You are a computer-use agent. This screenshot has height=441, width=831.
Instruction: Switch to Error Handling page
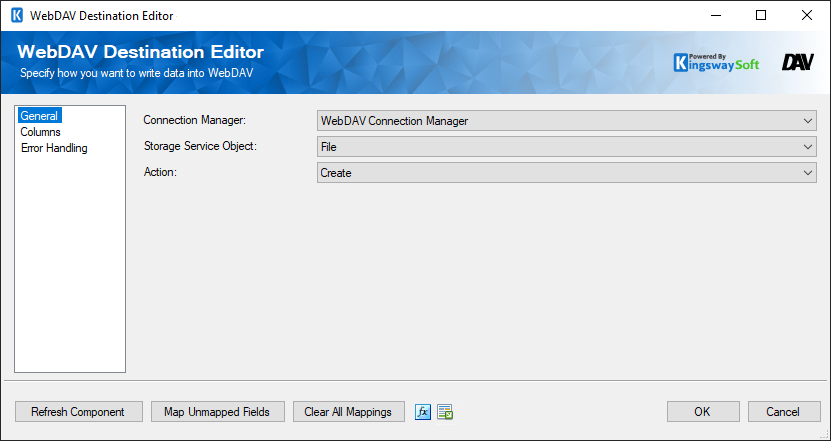point(54,148)
